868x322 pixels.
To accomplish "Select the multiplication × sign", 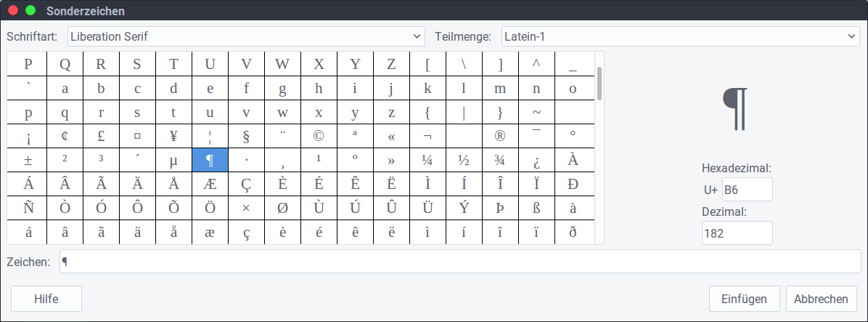I will click(x=246, y=208).
